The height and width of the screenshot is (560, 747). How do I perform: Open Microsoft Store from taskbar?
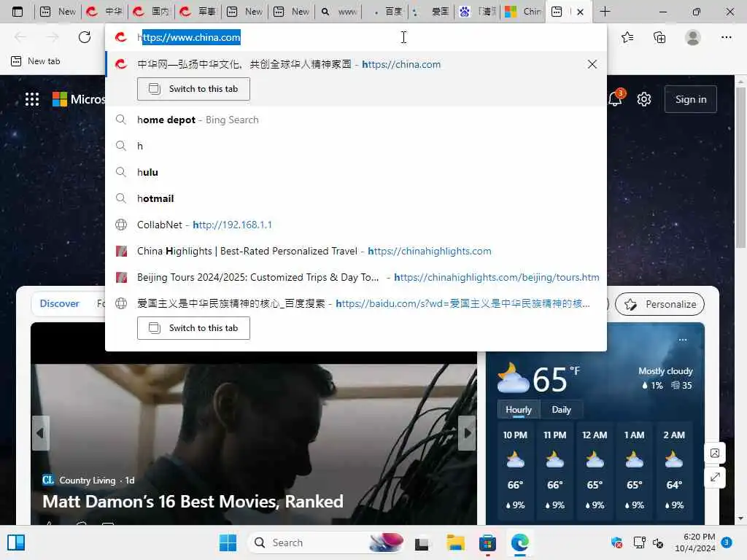[x=487, y=542]
